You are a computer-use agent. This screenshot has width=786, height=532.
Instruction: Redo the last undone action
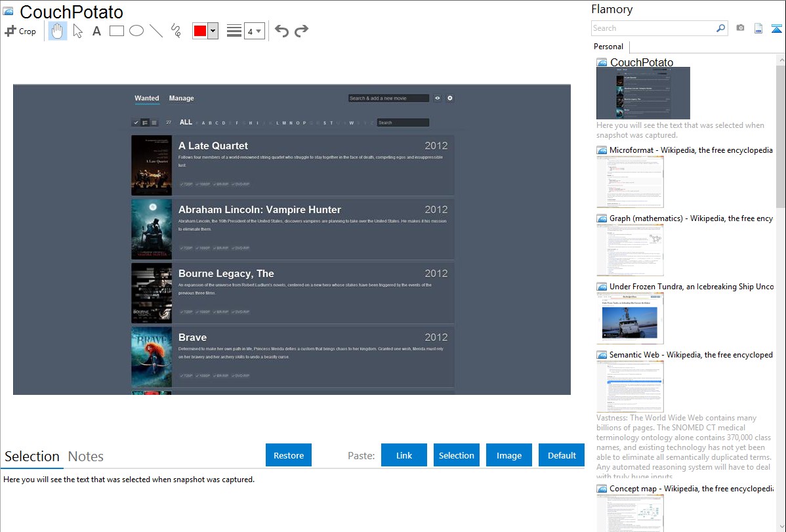click(x=301, y=31)
